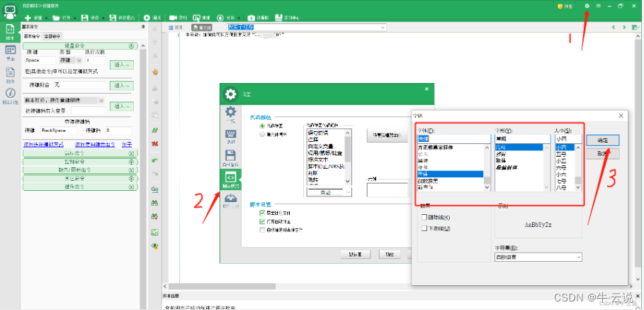Click Save and Exit (保存退出) toolbar button
This screenshot has height=310, width=644.
(123, 18)
